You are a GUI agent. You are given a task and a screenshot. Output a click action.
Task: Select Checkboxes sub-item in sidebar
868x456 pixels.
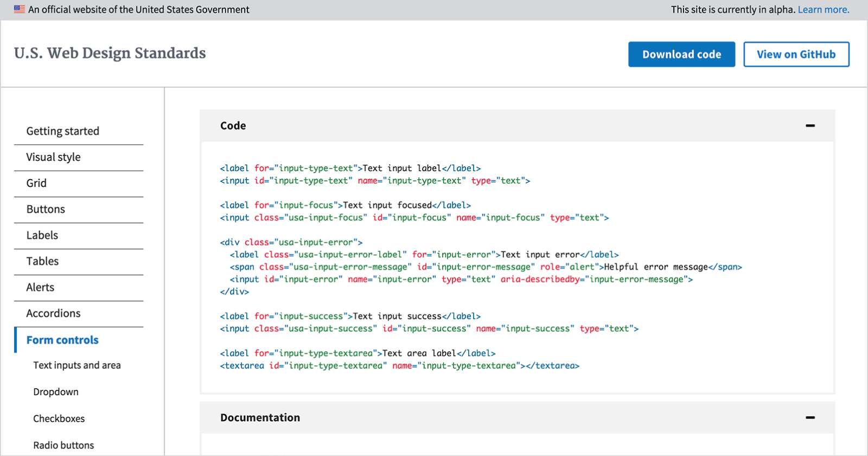click(59, 419)
